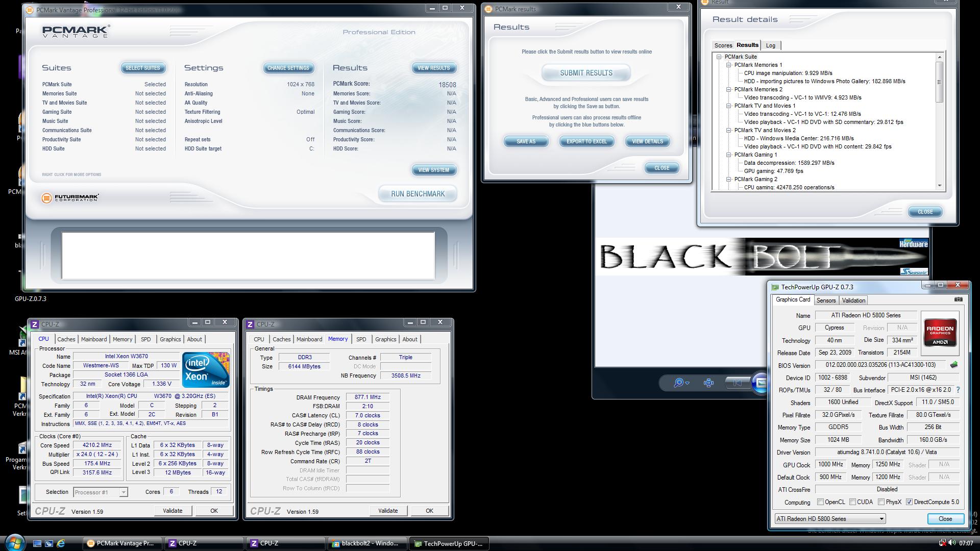
Task: Click the PCMark Score value 18508
Action: click(x=447, y=85)
